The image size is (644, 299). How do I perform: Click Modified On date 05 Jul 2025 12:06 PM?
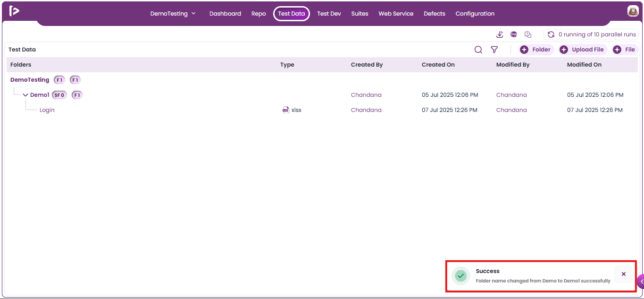(595, 95)
